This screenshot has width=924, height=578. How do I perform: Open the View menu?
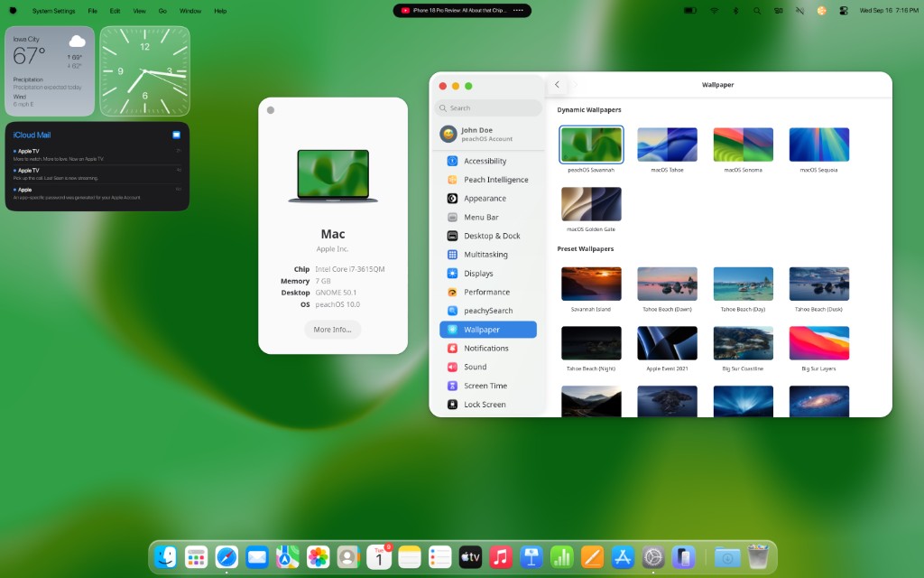139,11
